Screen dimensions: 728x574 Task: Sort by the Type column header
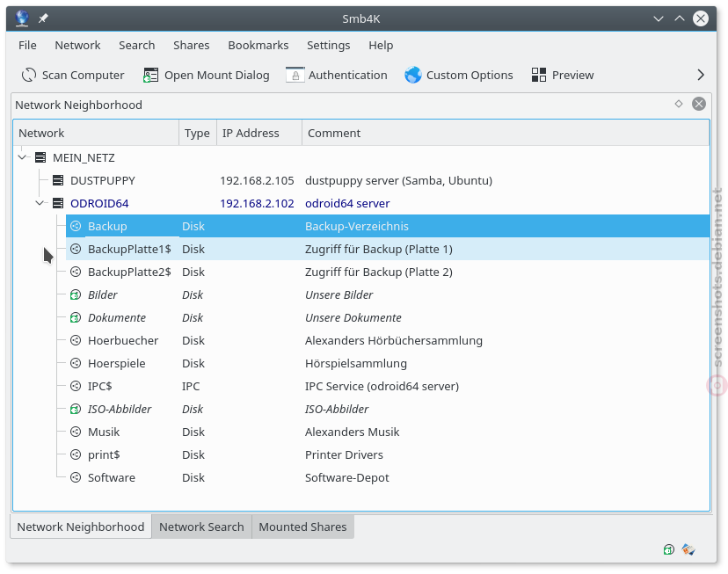(x=198, y=134)
